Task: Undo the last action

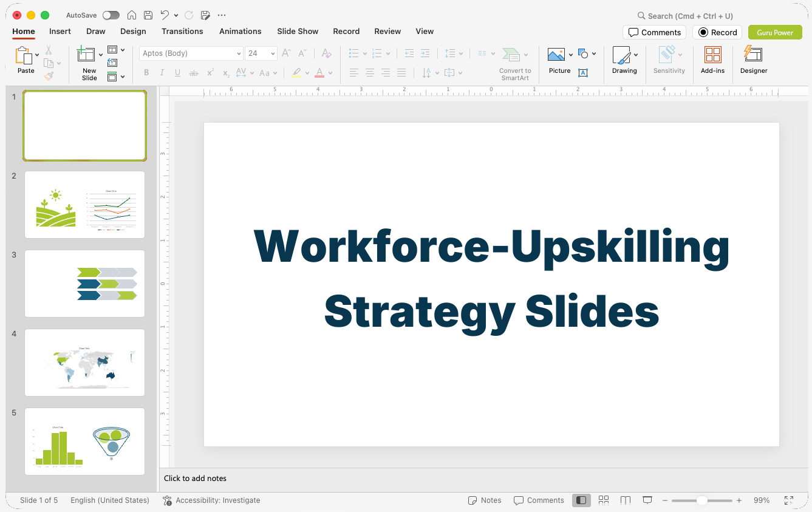Action: (165, 15)
